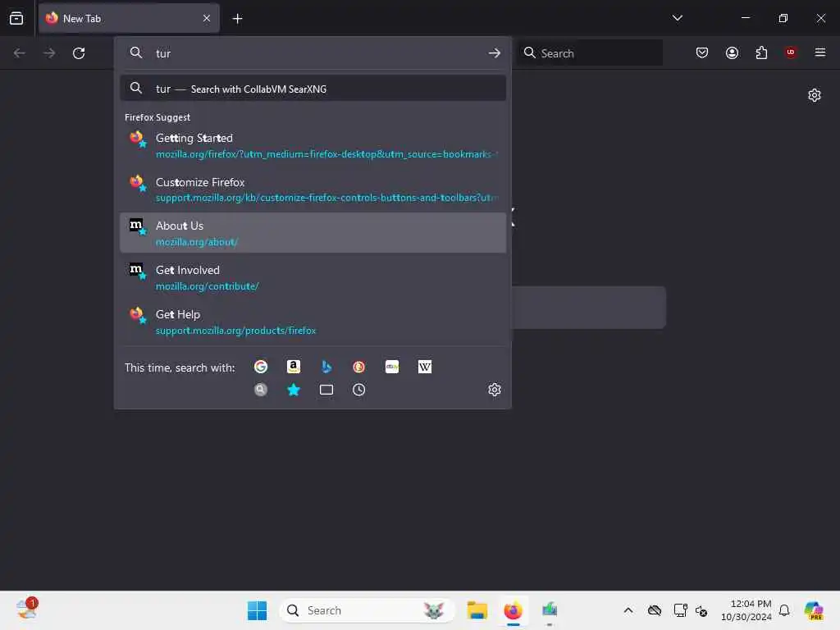Search bookmarks with star icon
840x630 pixels.
point(294,390)
